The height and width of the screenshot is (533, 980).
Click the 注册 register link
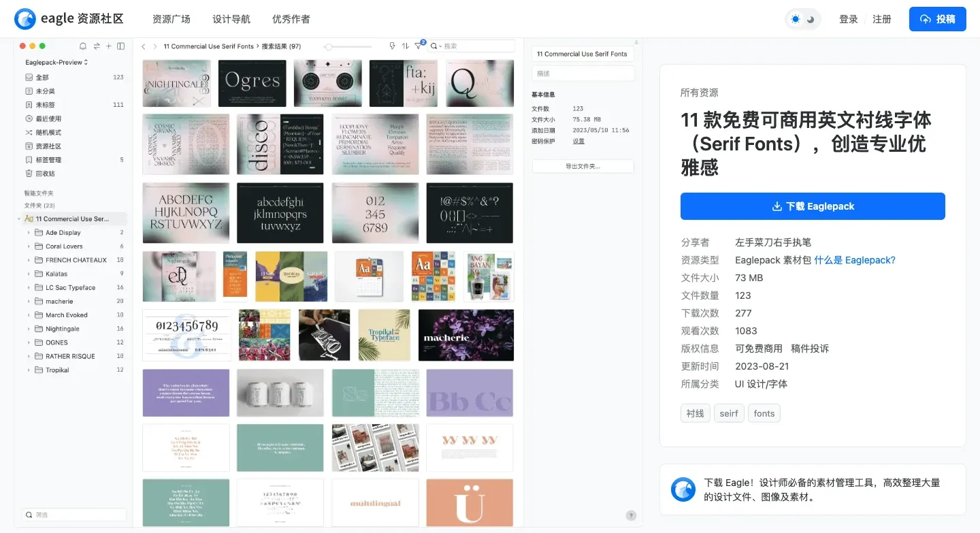[882, 19]
